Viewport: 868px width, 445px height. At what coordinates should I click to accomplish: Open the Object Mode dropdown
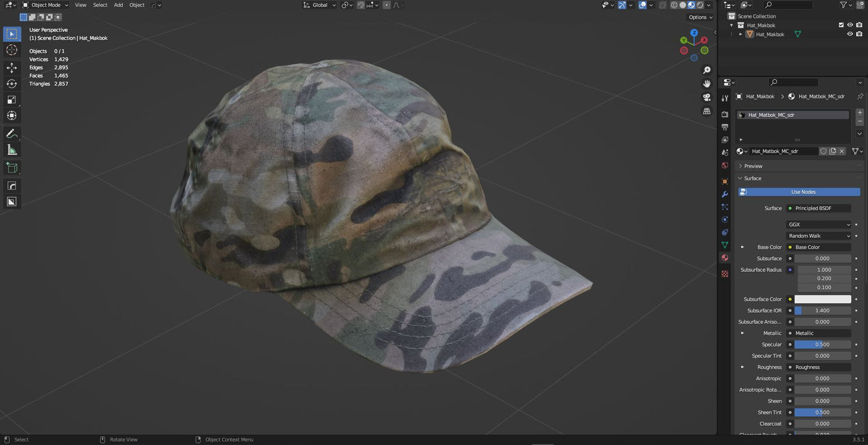point(45,5)
